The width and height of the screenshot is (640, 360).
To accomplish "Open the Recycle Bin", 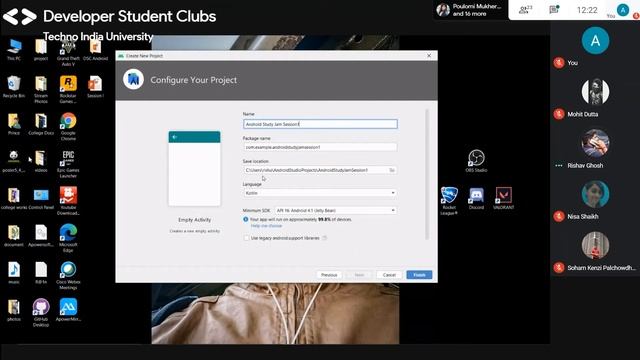I will click(x=14, y=87).
